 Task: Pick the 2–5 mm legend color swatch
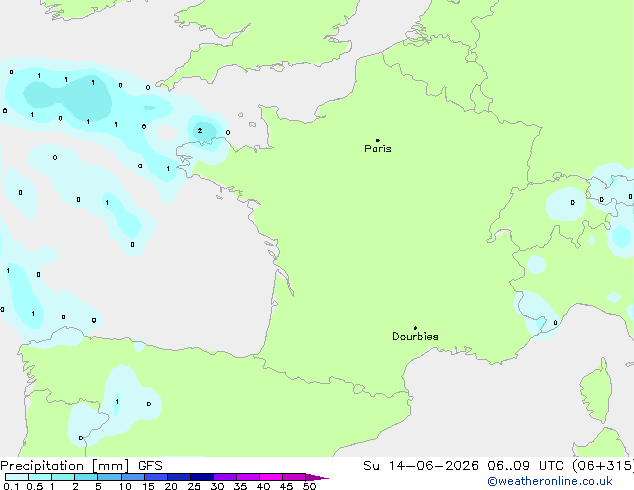pos(86,477)
